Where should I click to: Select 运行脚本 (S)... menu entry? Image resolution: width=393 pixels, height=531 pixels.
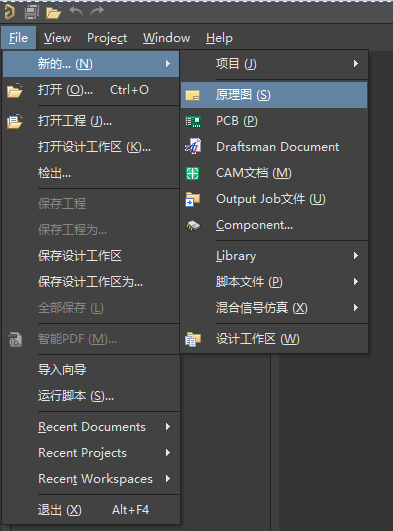tap(91, 396)
